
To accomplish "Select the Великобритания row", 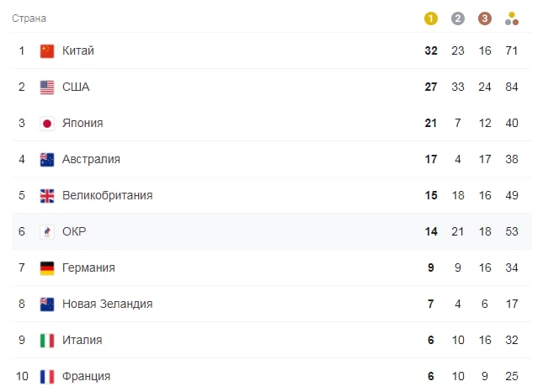I will pyautogui.click(x=272, y=195).
